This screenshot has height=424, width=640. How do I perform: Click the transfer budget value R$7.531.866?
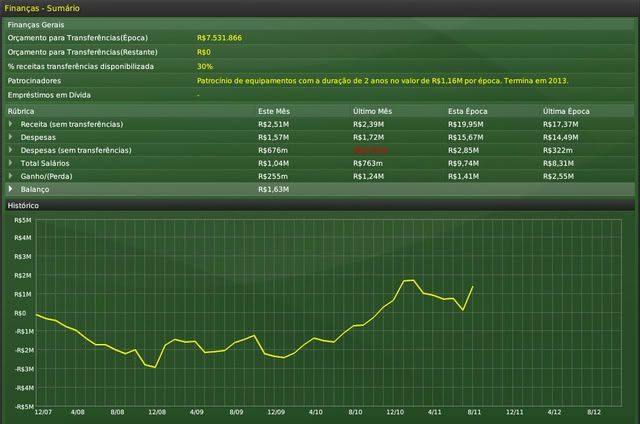219,38
